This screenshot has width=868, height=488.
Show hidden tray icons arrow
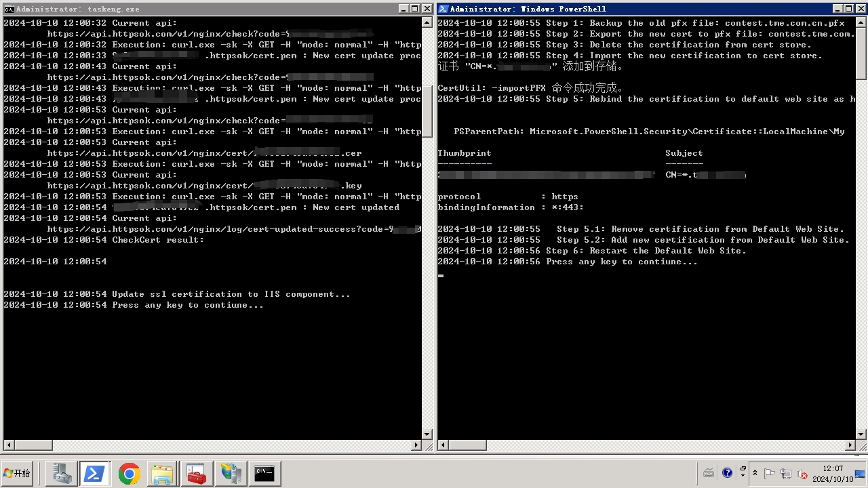click(x=755, y=473)
